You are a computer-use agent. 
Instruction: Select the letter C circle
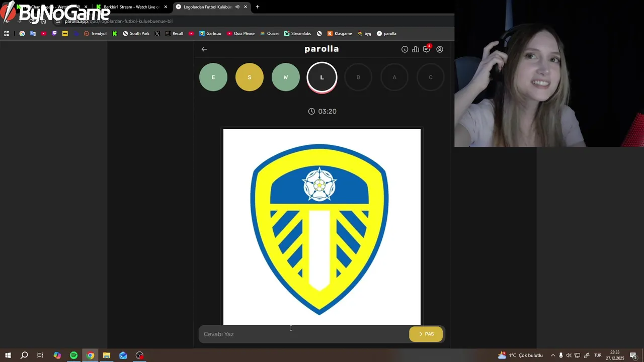pos(431,77)
